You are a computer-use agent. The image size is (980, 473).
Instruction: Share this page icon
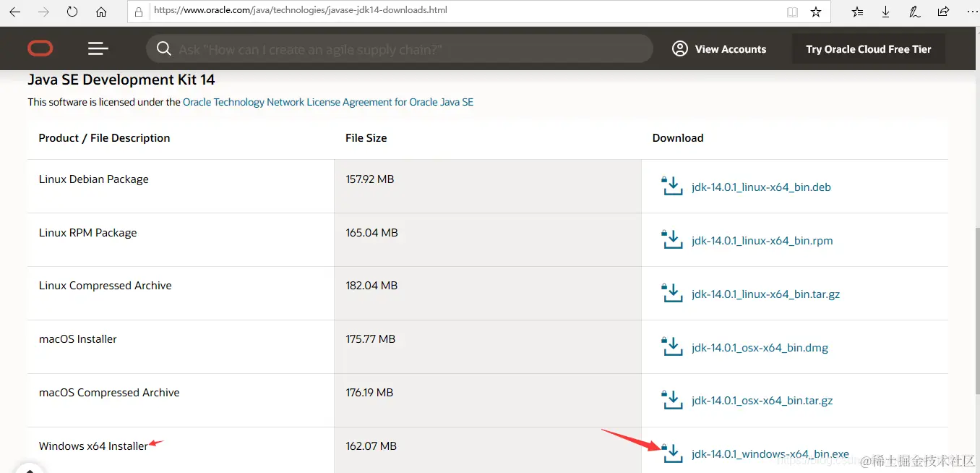[x=943, y=12]
